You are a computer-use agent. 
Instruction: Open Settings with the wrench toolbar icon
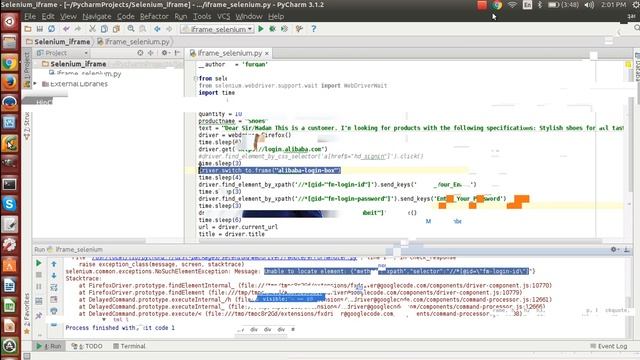[299, 29]
